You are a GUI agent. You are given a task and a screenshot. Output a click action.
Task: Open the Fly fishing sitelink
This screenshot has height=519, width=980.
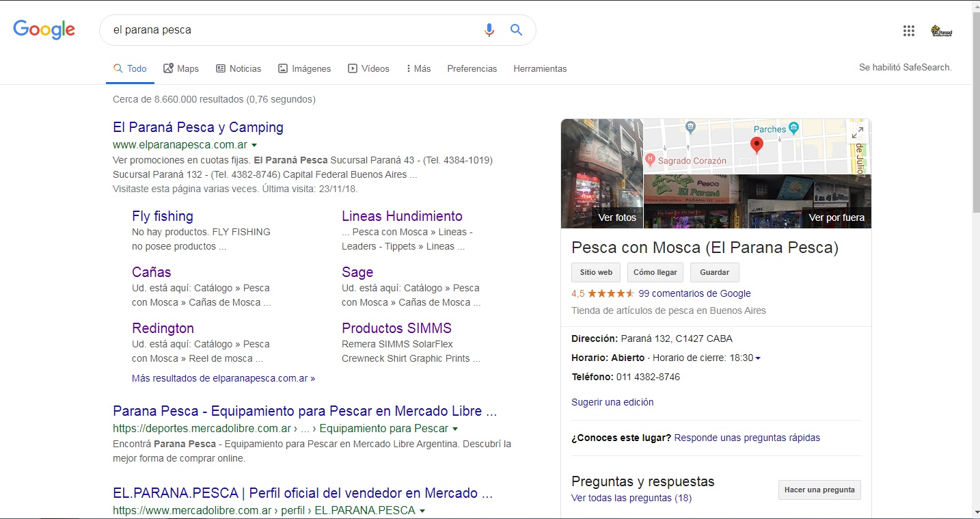[163, 216]
